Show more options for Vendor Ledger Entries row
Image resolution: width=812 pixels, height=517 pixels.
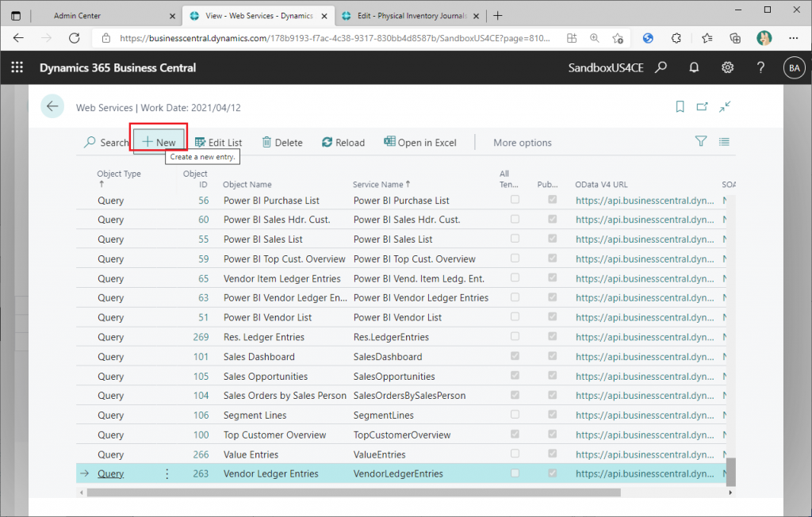coord(167,473)
